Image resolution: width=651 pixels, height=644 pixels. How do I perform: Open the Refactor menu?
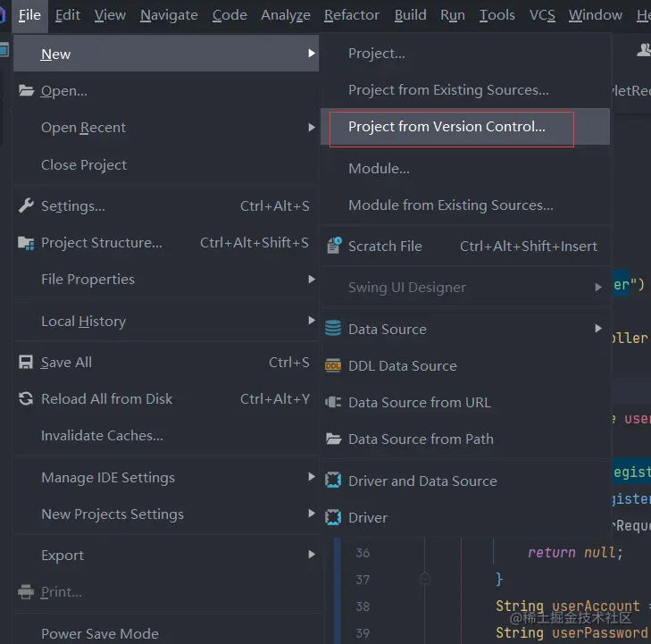352,15
